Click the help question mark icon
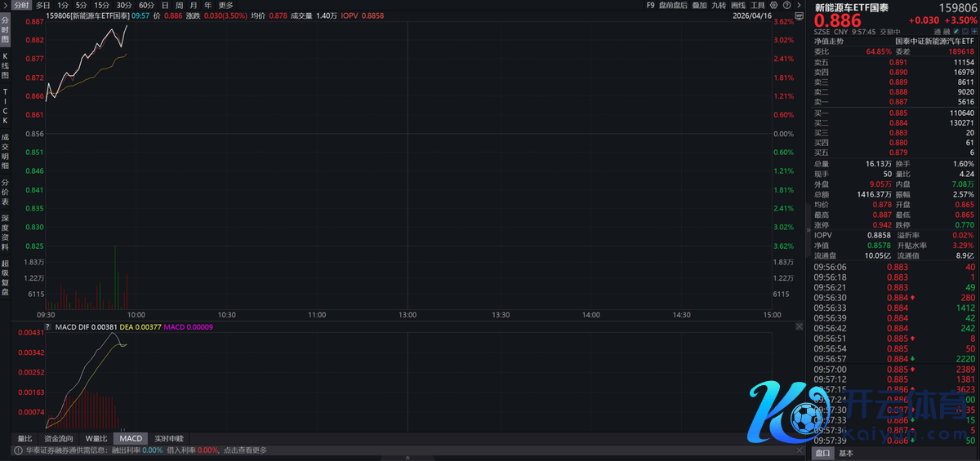The height and width of the screenshot is (461, 980). [x=786, y=5]
